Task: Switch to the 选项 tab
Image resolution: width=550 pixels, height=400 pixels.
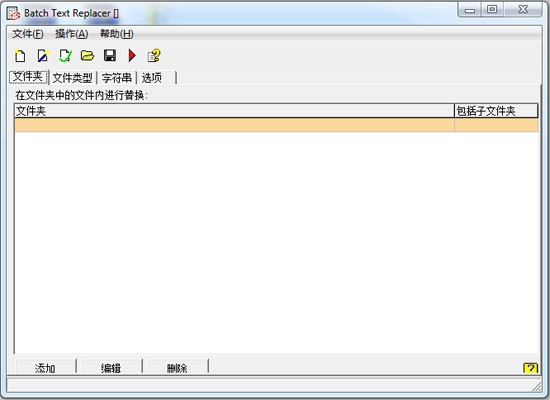Action: 156,78
